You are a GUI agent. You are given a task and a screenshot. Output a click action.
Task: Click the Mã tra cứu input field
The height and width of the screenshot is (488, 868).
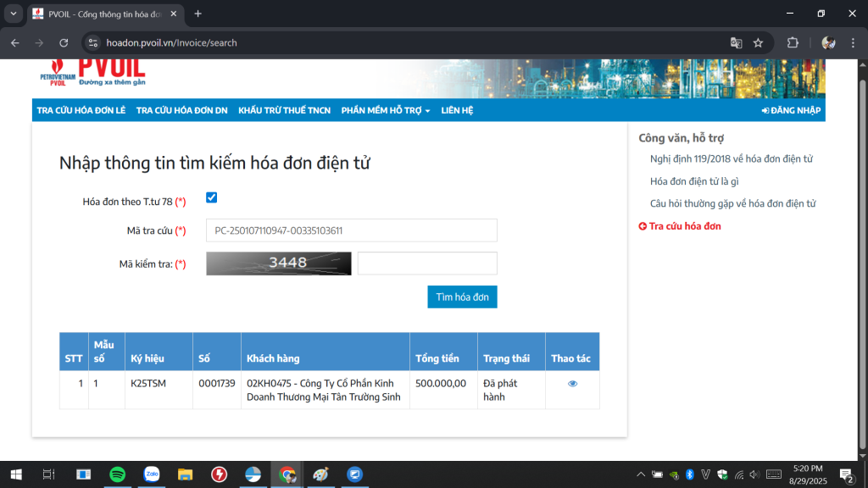[x=352, y=230]
